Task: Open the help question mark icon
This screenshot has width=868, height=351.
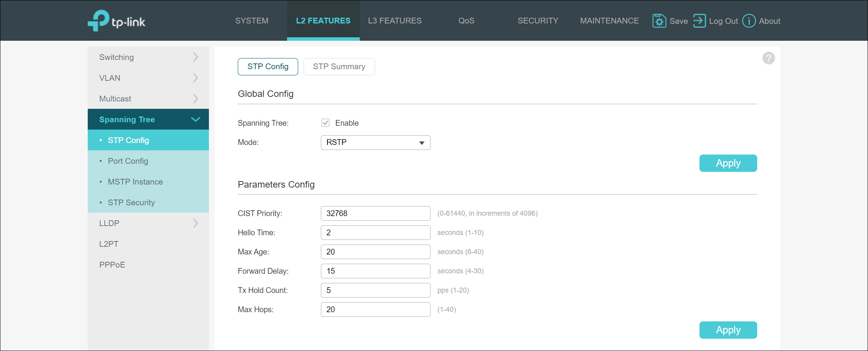Action: (768, 58)
